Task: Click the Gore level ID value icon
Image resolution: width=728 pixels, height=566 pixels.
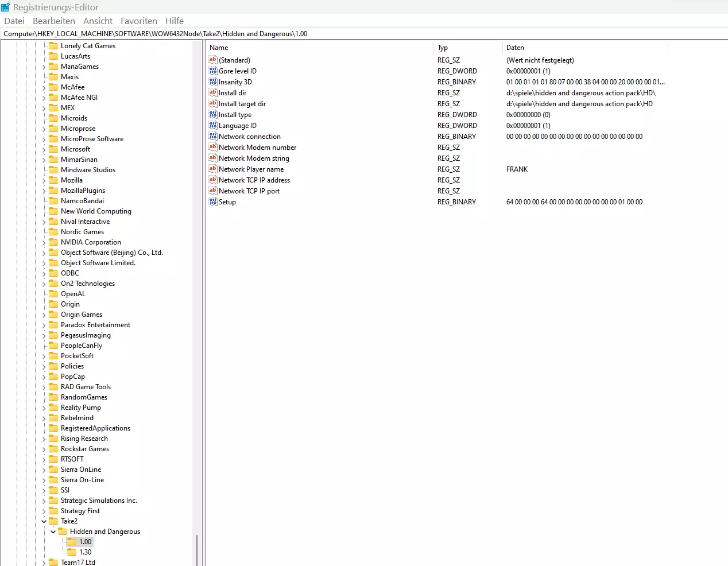Action: (213, 71)
